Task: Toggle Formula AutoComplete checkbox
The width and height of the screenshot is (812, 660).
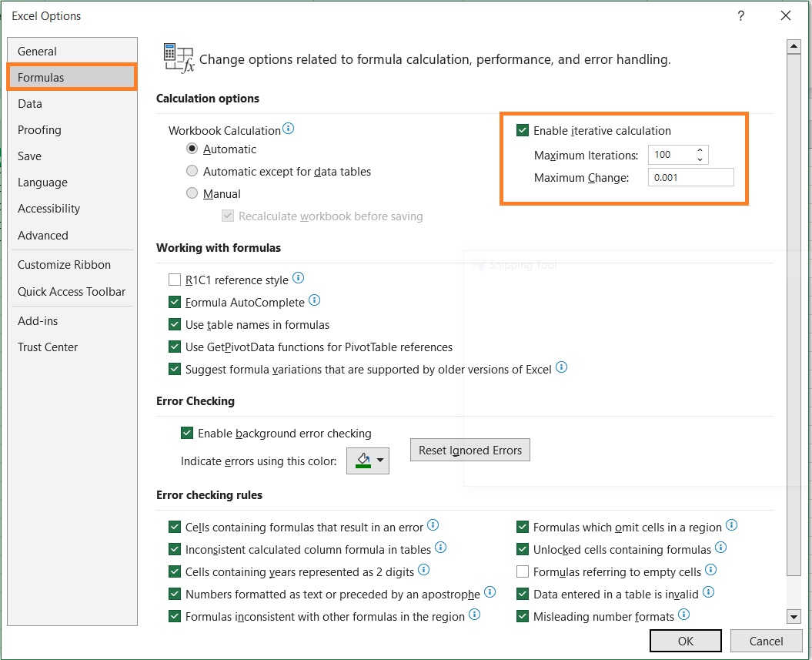Action: click(175, 302)
